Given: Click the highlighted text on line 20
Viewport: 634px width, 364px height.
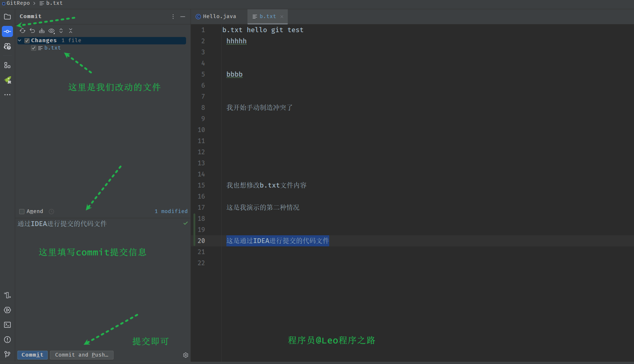Looking at the screenshot, I should click(x=278, y=241).
